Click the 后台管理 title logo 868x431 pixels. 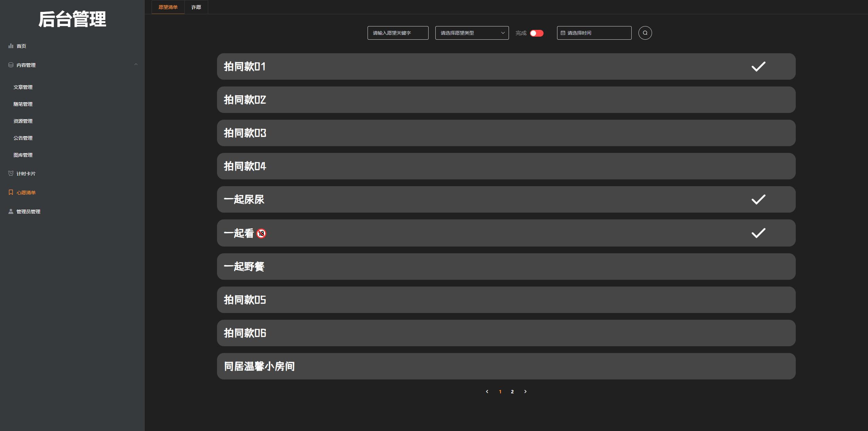click(x=72, y=19)
